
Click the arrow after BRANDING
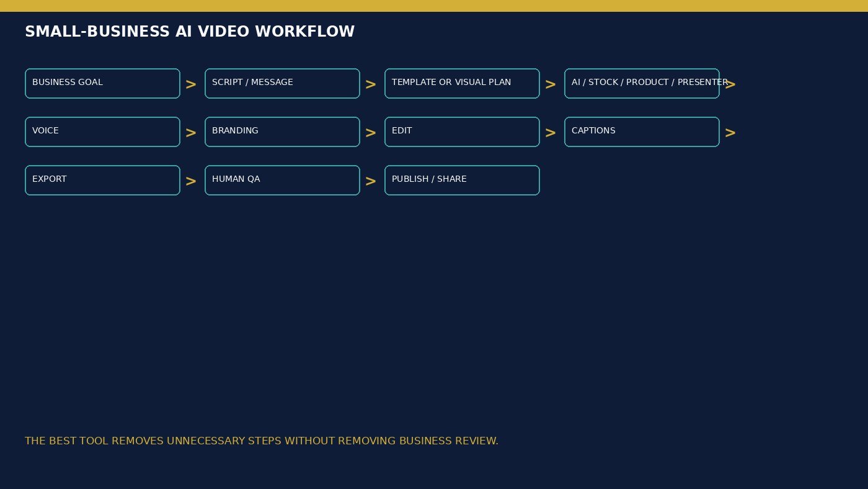[x=371, y=133]
